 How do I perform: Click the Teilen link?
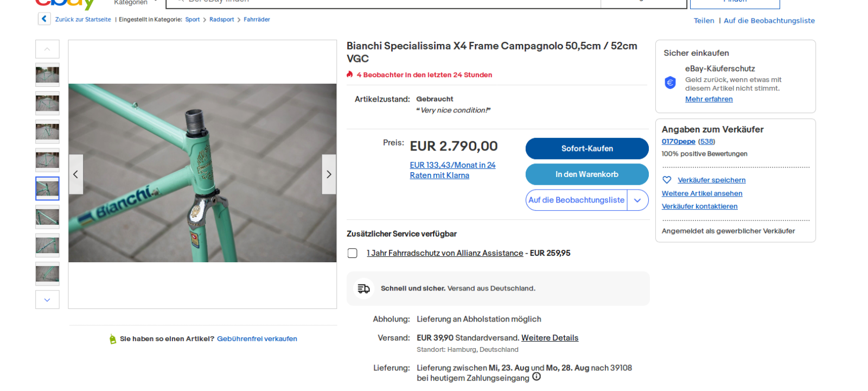pos(704,21)
